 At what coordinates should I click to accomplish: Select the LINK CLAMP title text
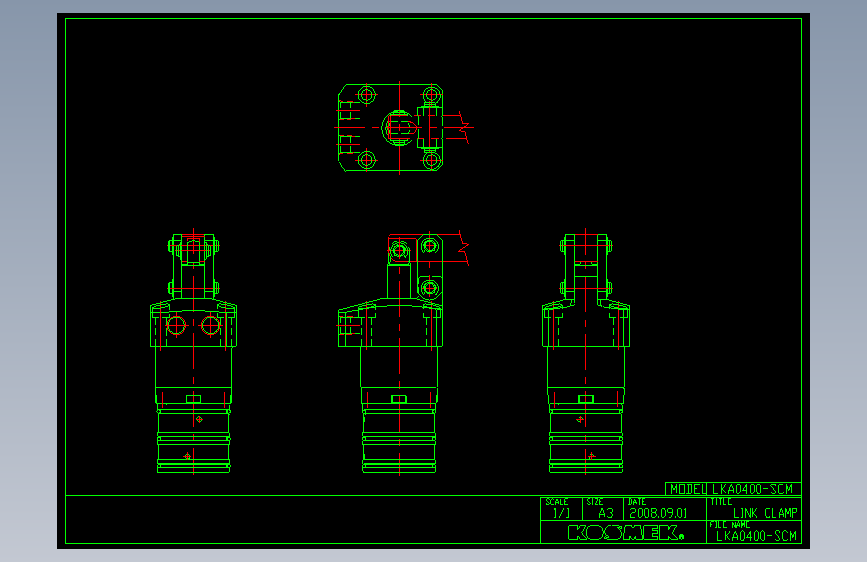coord(765,513)
